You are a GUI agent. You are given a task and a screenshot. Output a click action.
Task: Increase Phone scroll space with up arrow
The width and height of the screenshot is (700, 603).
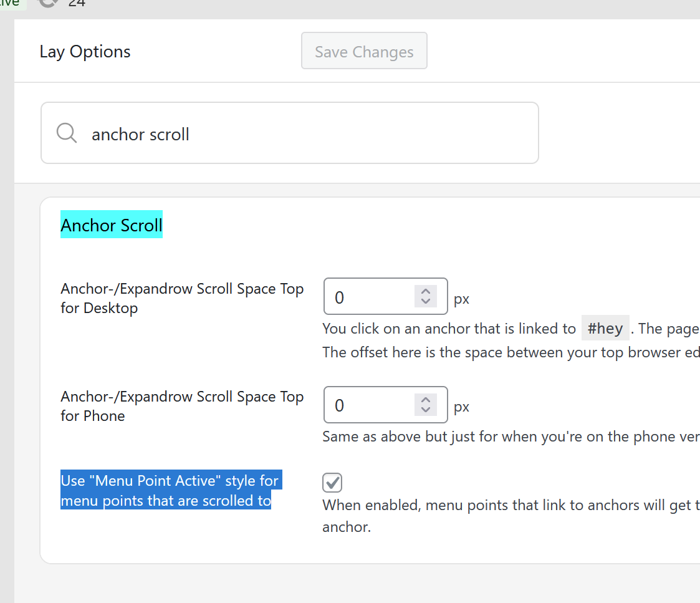pyautogui.click(x=426, y=400)
